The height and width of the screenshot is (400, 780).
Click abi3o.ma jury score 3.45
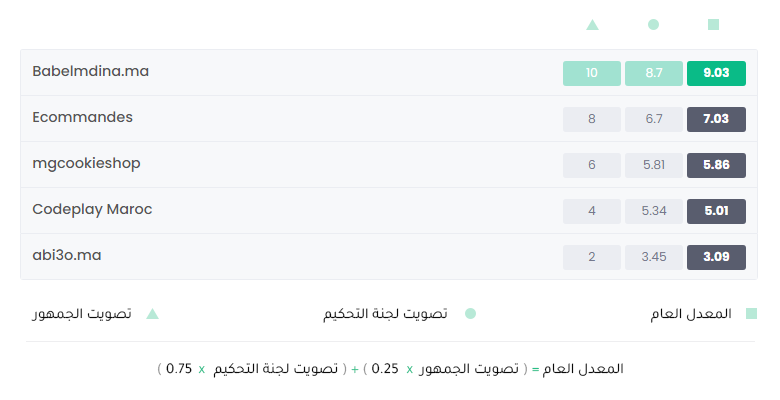[654, 257]
